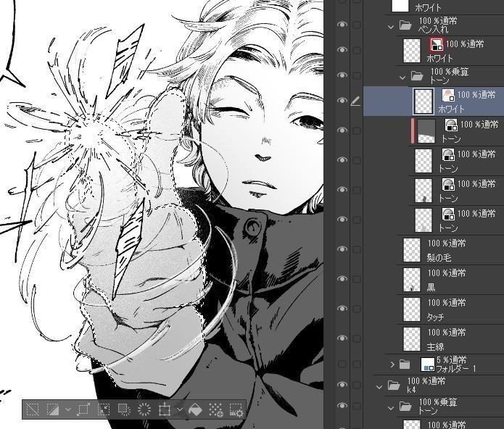This screenshot has width=504, height=429.
Task: Tick the second-column box on the 主線 row
Action: [x=357, y=338]
